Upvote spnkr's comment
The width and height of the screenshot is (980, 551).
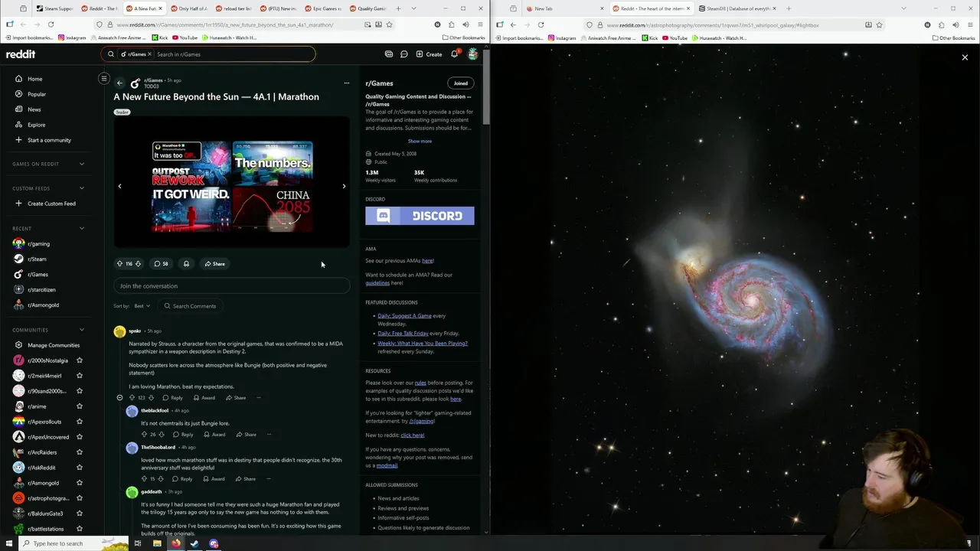click(132, 398)
